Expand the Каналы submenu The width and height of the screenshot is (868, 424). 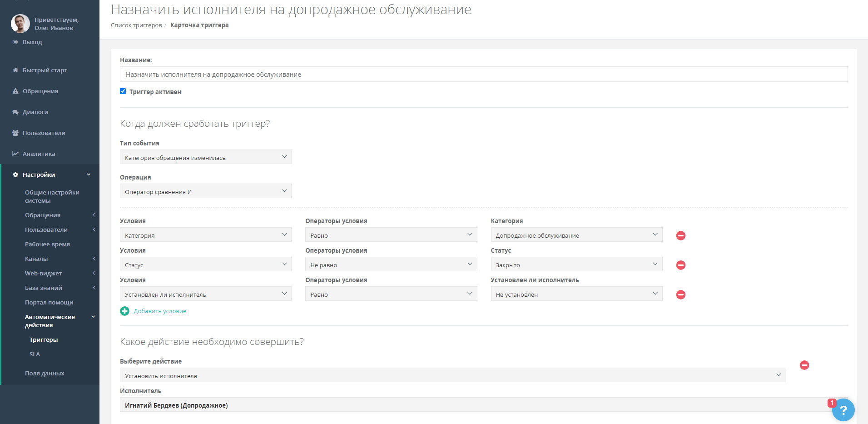(94, 259)
